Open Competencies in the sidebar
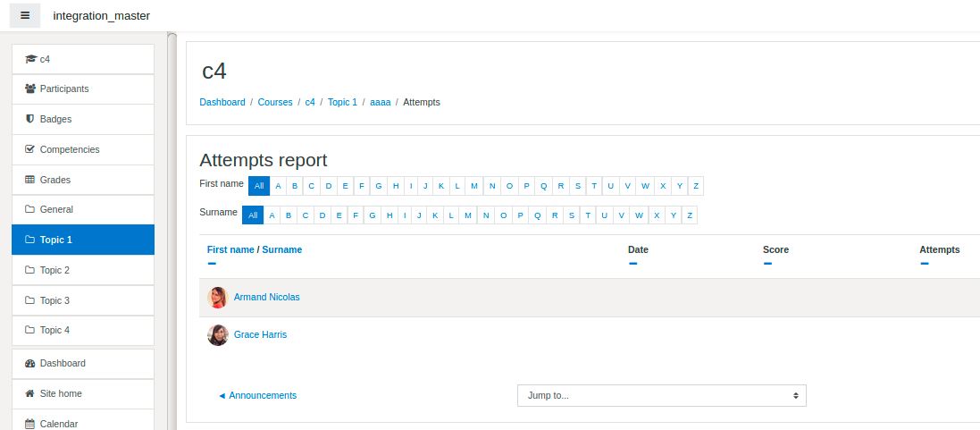The width and height of the screenshot is (980, 430). point(83,149)
